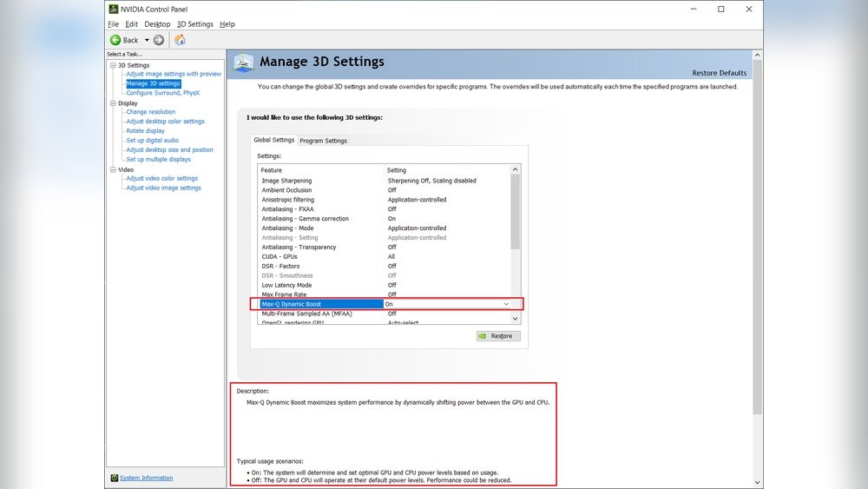The image size is (868, 489).
Task: Select CUDA - GPUs row
Action: coord(385,256)
